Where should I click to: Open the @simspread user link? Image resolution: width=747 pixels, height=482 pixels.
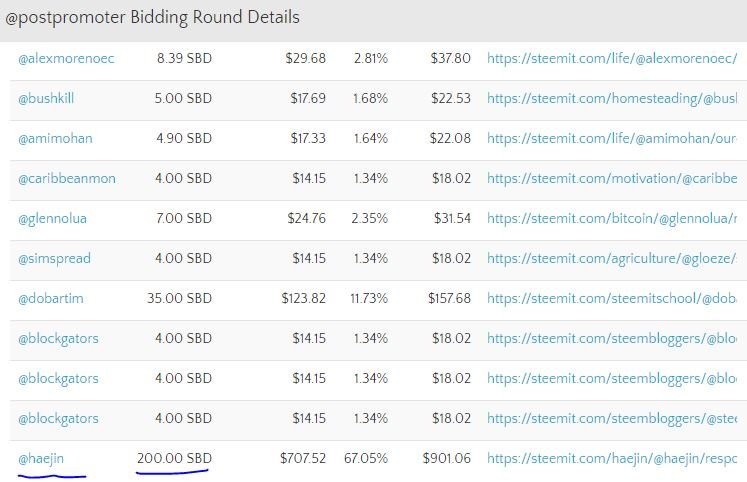click(x=54, y=259)
